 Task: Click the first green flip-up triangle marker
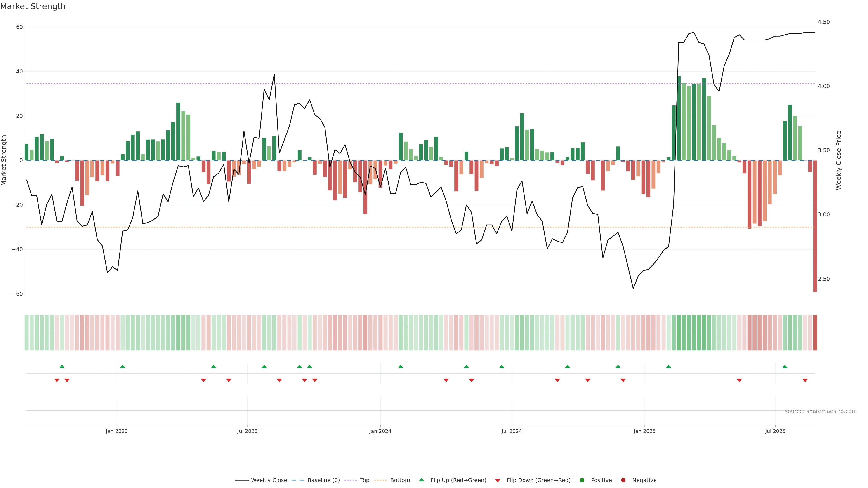62,366
